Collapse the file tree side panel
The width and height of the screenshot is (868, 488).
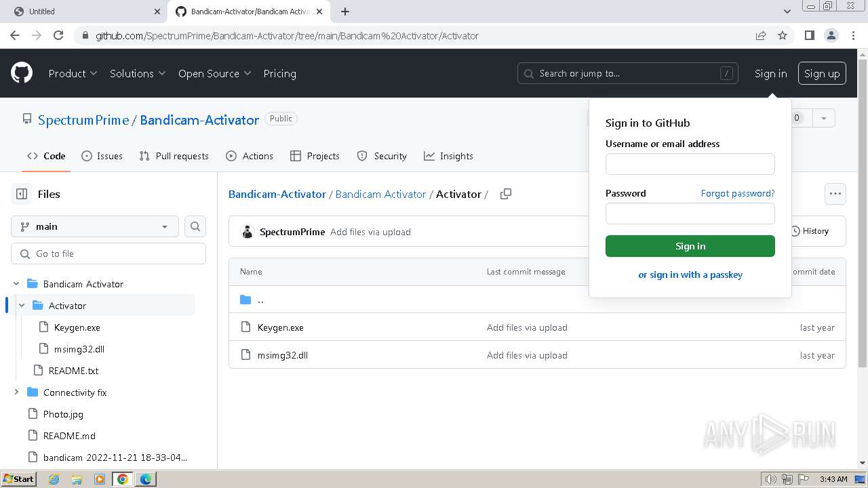point(22,194)
